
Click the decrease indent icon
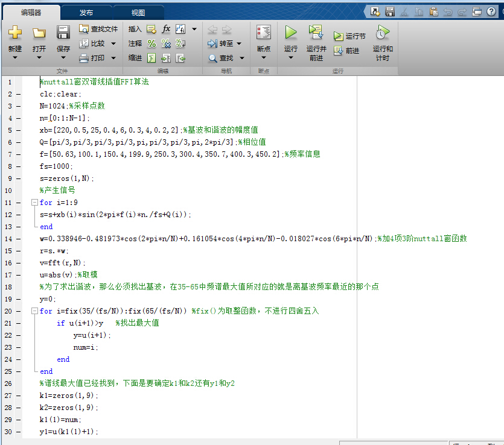[180, 58]
